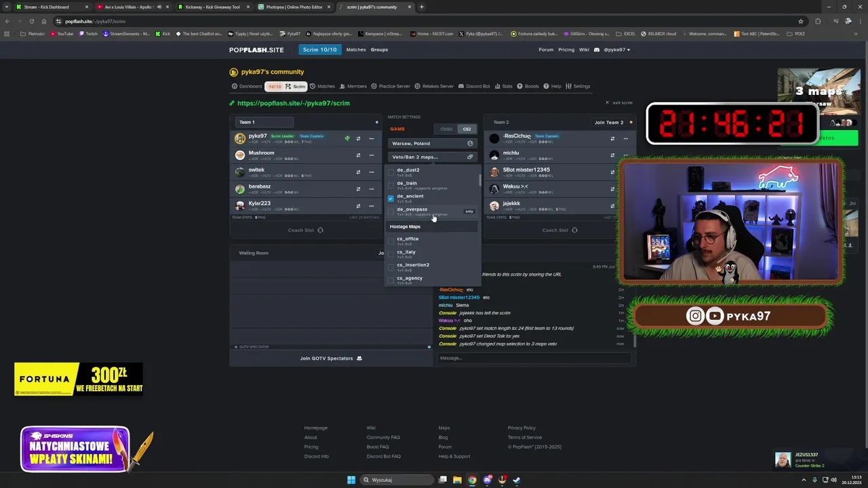The width and height of the screenshot is (868, 488).
Task: Click the chat Message input field
Action: click(534, 358)
